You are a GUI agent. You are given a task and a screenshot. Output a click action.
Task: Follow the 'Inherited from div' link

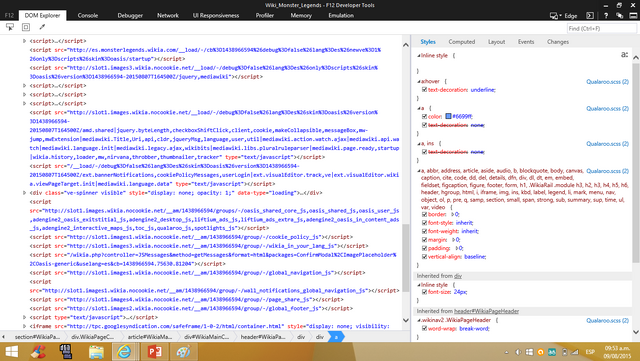(x=458, y=276)
